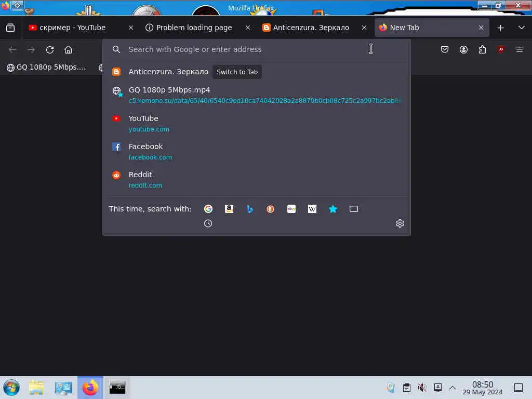Search with Bing one-off icon
The image size is (532, 399).
coord(250,209)
